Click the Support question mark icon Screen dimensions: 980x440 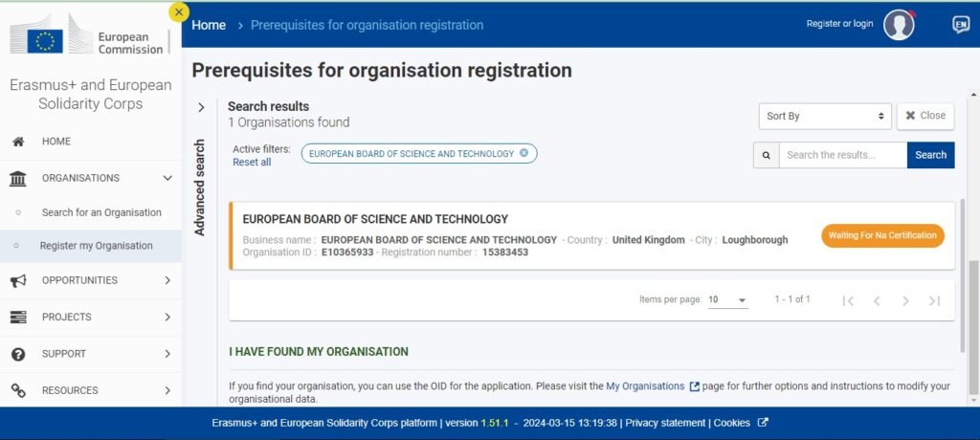18,354
